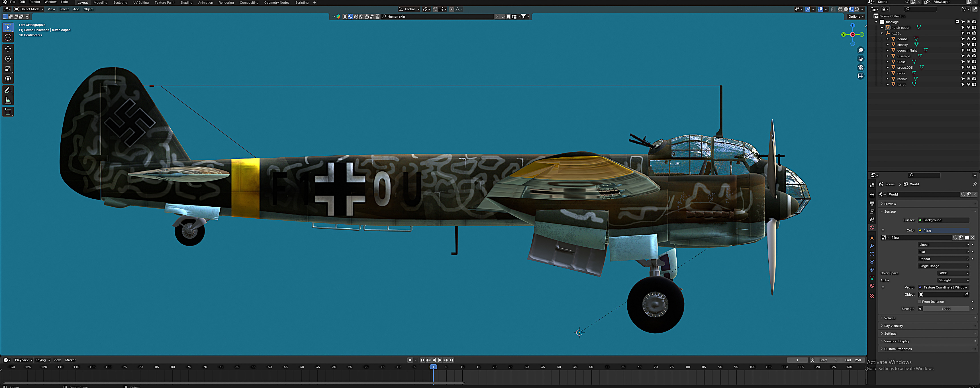Choose the Measure tool
Viewport: 980px width, 388px height.
[8, 100]
